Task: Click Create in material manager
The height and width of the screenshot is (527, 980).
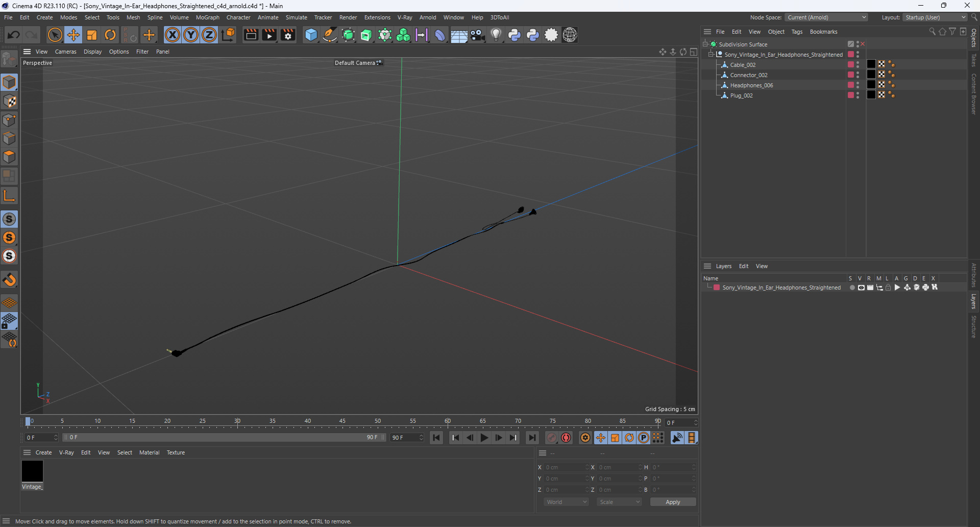Action: (43, 452)
